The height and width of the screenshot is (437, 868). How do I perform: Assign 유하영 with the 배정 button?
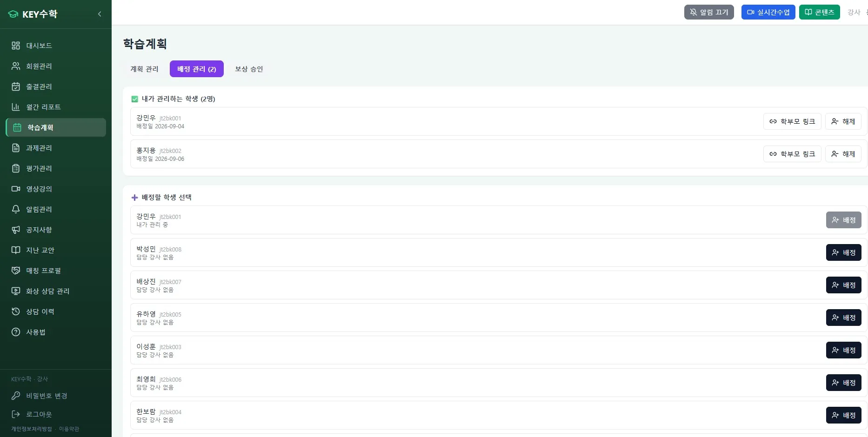click(x=844, y=318)
